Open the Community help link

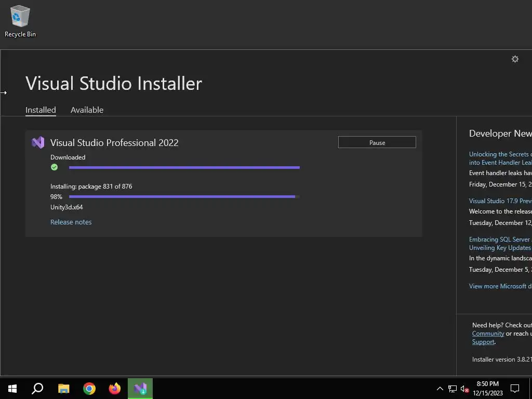click(488, 334)
